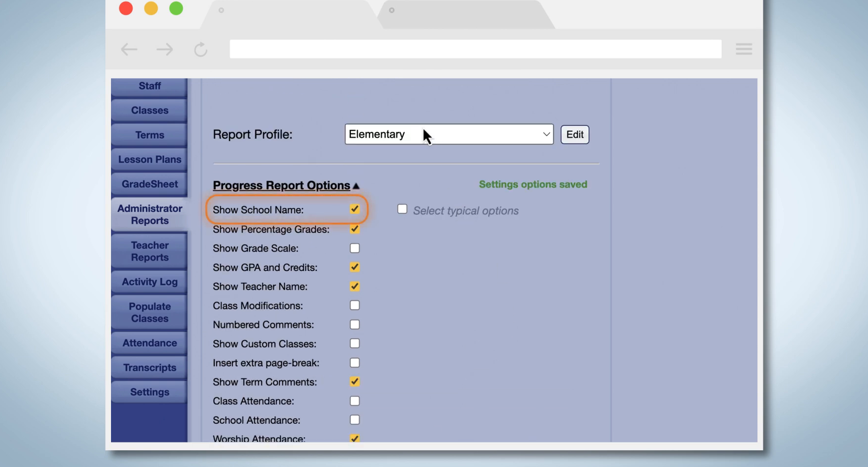
Task: Uncheck Show Percentage Grades
Action: (355, 229)
